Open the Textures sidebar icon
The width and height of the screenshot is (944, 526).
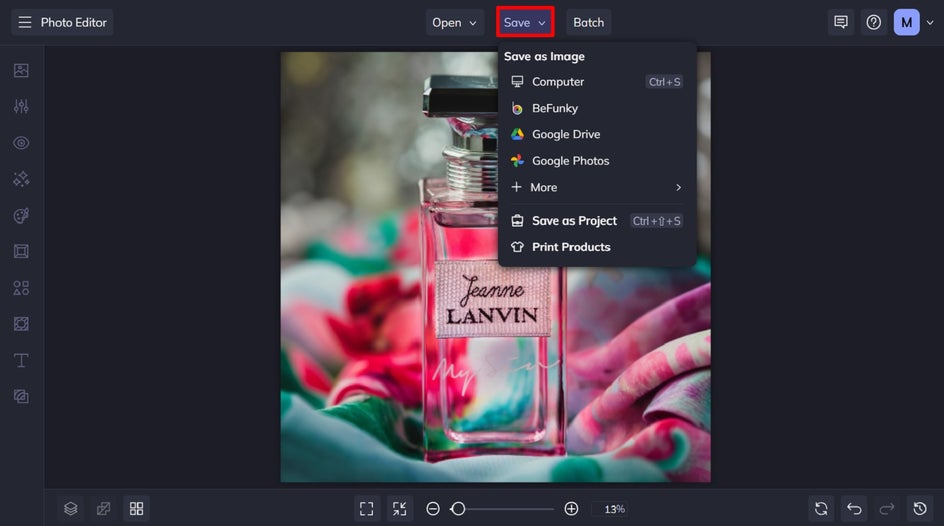(x=21, y=396)
